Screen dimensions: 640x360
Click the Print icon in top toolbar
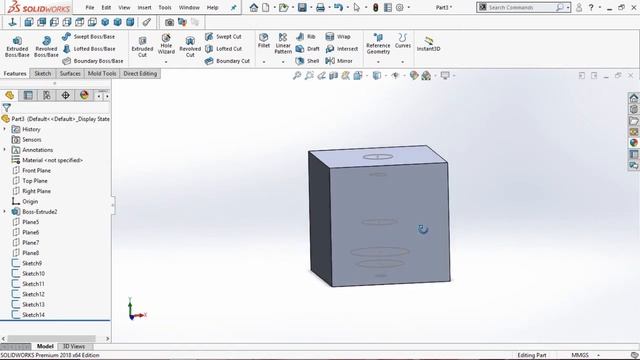pyautogui.click(x=320, y=7)
